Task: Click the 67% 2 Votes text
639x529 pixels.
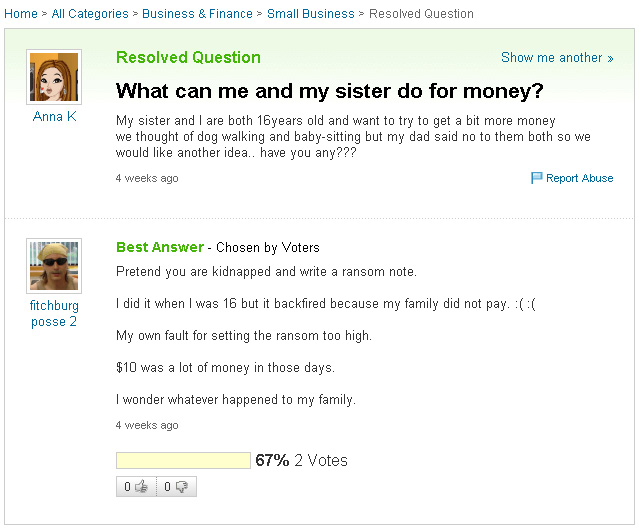Action: [x=301, y=461]
